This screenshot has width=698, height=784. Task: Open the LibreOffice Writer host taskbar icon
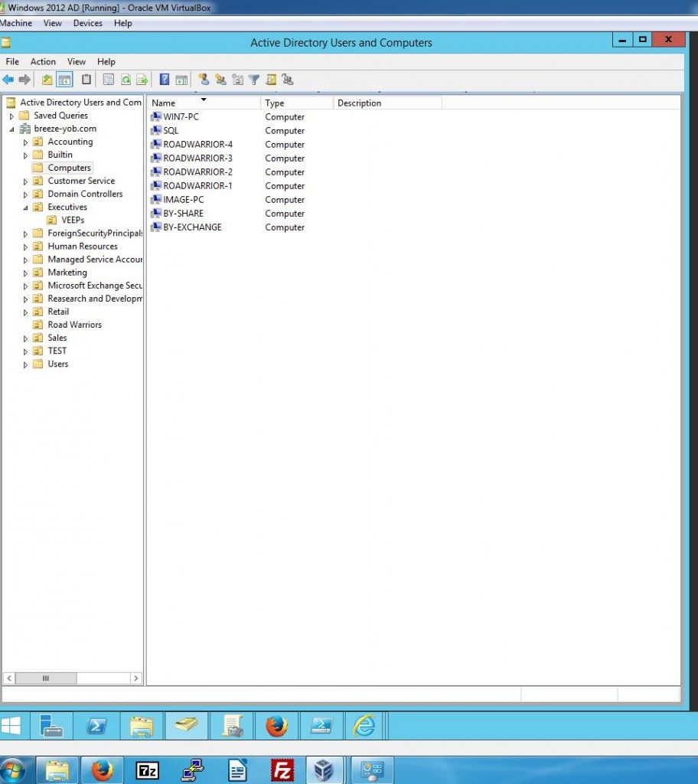click(237, 770)
